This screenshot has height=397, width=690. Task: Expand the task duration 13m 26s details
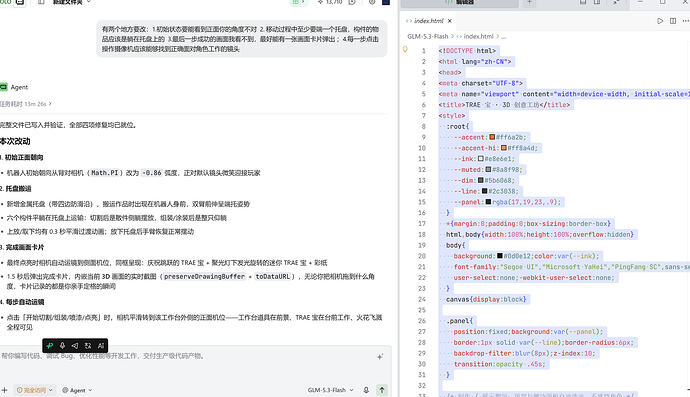point(26,104)
